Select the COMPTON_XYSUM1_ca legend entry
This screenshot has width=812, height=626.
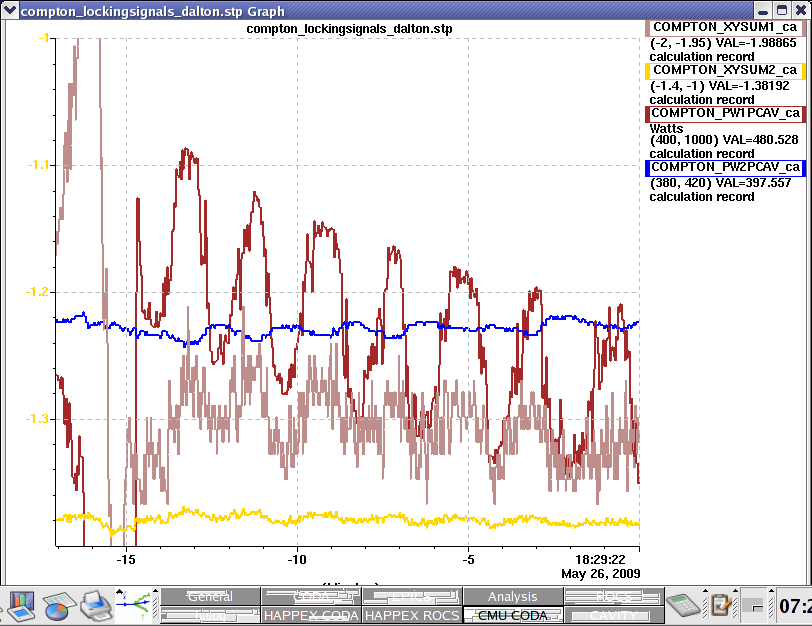[x=725, y=28]
